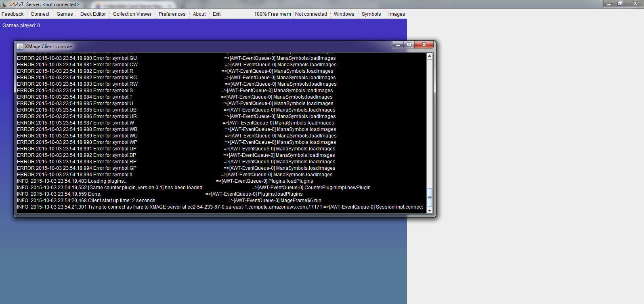
Task: Click the console scrollbar up arrow
Action: [x=430, y=56]
